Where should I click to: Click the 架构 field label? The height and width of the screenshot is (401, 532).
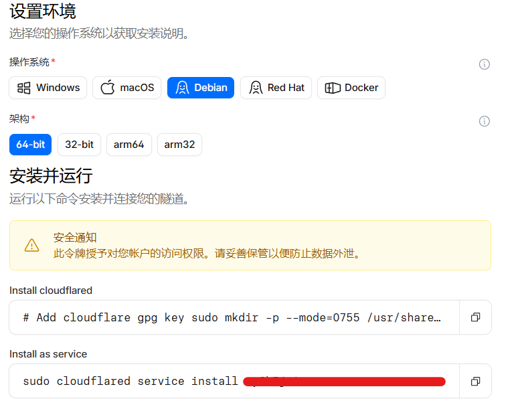19,119
